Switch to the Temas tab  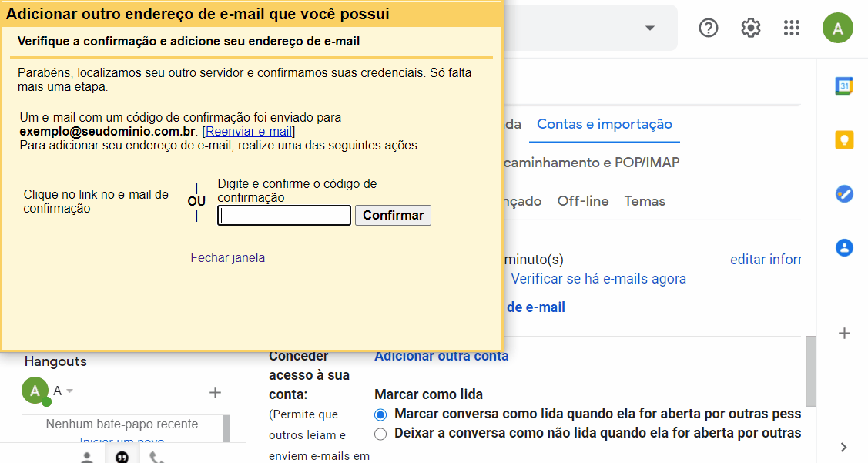645,201
